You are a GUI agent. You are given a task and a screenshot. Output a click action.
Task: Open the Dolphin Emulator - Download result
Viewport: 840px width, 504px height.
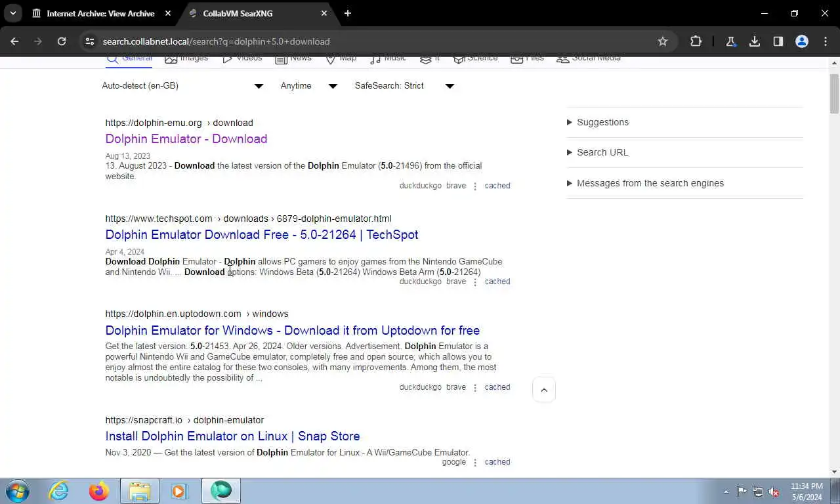click(x=186, y=138)
